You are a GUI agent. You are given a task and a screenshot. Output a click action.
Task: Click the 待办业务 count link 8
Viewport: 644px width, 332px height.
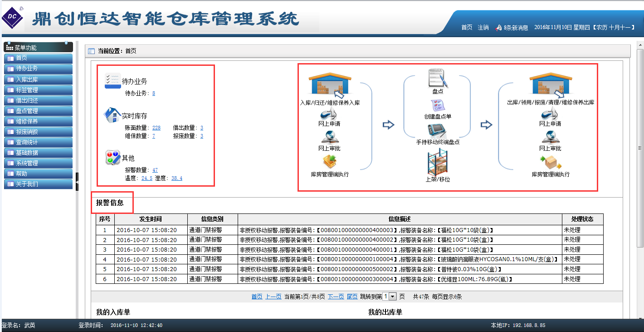coord(154,93)
